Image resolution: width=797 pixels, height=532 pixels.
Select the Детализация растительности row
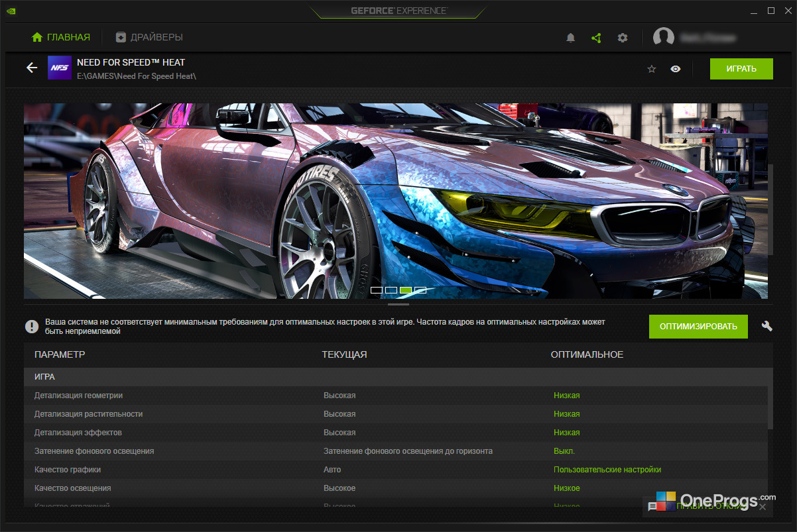pyautogui.click(x=396, y=414)
